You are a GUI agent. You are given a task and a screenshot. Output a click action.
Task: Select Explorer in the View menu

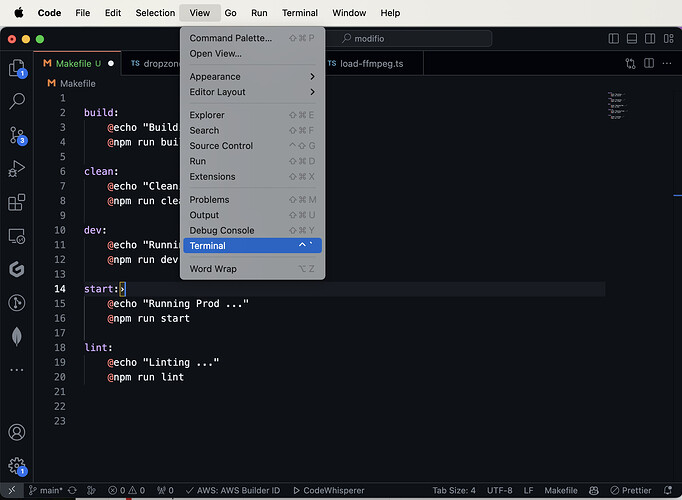tap(252, 115)
